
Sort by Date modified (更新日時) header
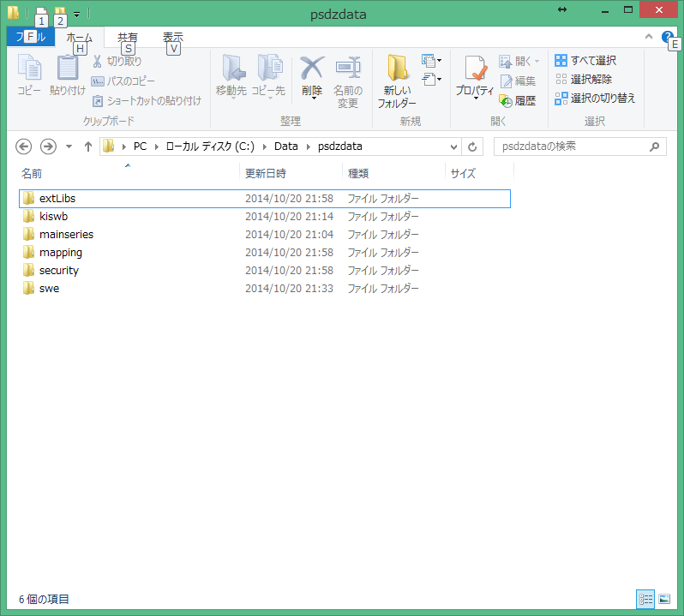click(291, 173)
